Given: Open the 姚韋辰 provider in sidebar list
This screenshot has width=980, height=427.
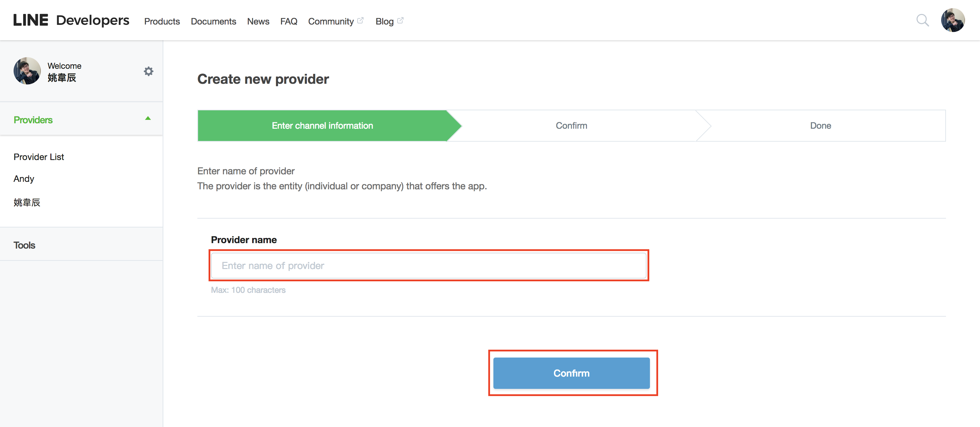Looking at the screenshot, I should [27, 203].
